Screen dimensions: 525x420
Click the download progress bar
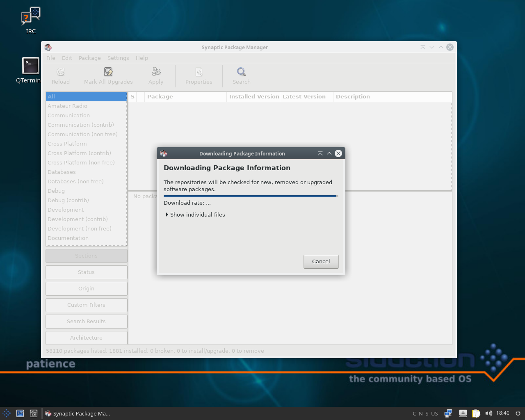[250, 196]
